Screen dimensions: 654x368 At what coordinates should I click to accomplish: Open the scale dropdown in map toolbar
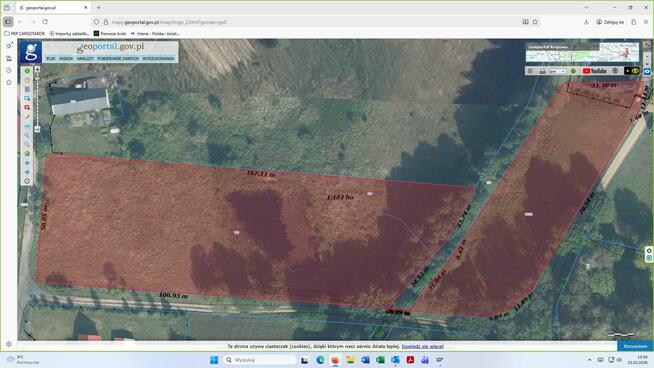click(558, 71)
